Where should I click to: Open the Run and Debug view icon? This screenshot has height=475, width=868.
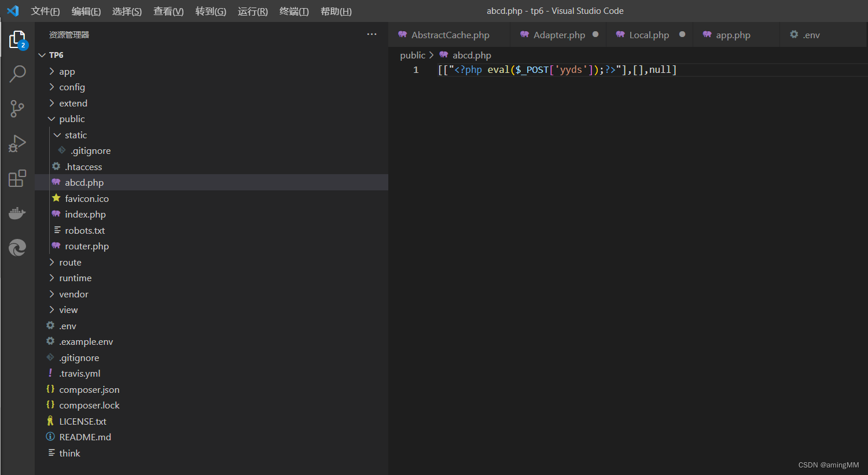click(17, 143)
